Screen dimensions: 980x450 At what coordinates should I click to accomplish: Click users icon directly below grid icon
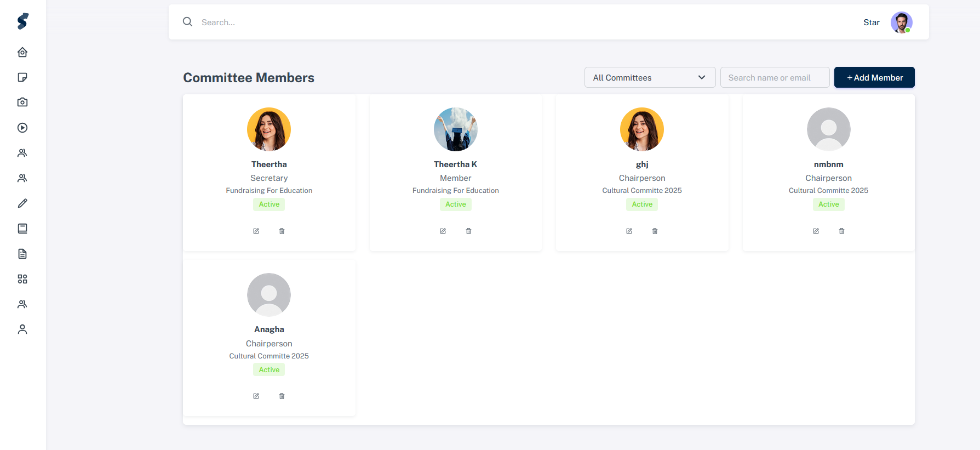coord(22,304)
